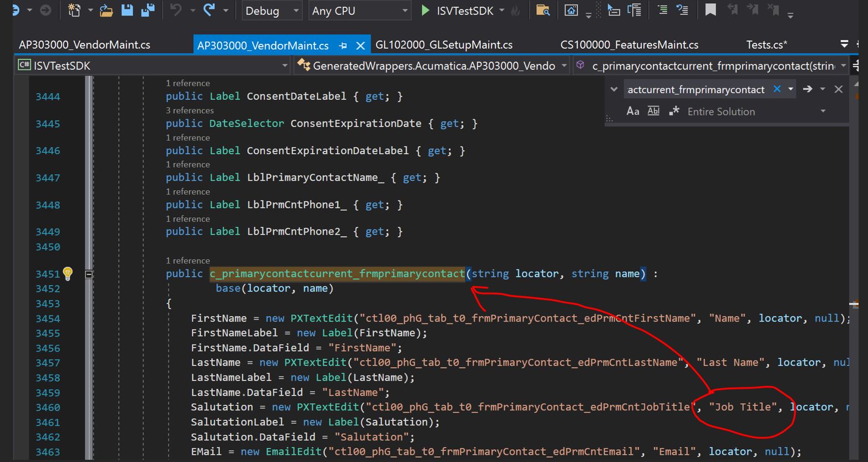Click the New Project toolbar icon

click(x=74, y=10)
